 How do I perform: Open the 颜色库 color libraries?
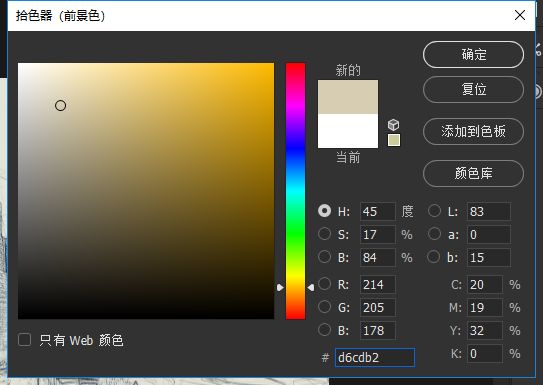[473, 173]
